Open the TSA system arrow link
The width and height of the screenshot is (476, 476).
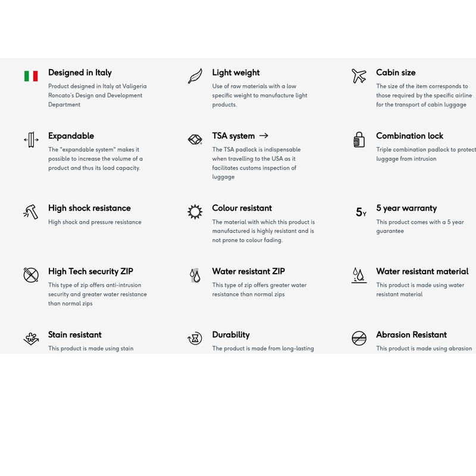264,136
